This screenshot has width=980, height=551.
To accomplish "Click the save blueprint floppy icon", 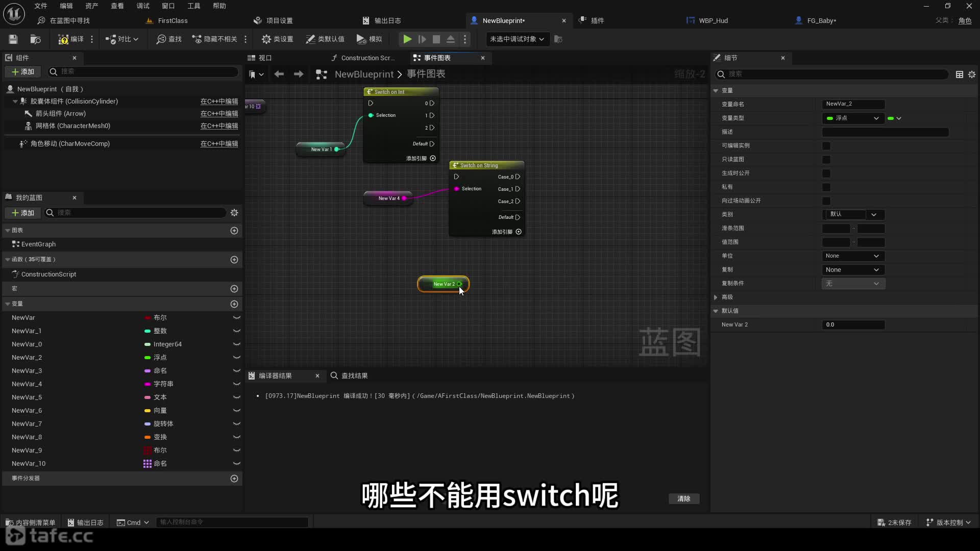I will 13,39.
